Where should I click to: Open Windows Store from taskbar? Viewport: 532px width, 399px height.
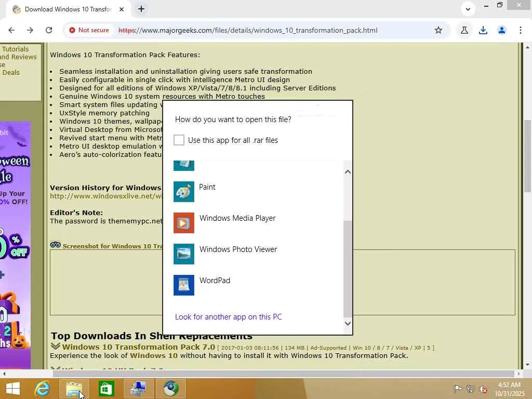(x=106, y=389)
